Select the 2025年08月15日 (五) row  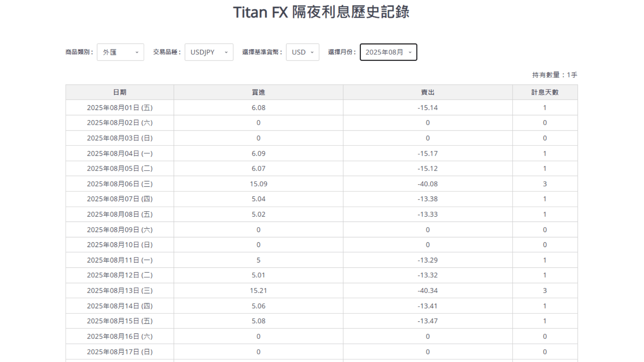click(119, 321)
